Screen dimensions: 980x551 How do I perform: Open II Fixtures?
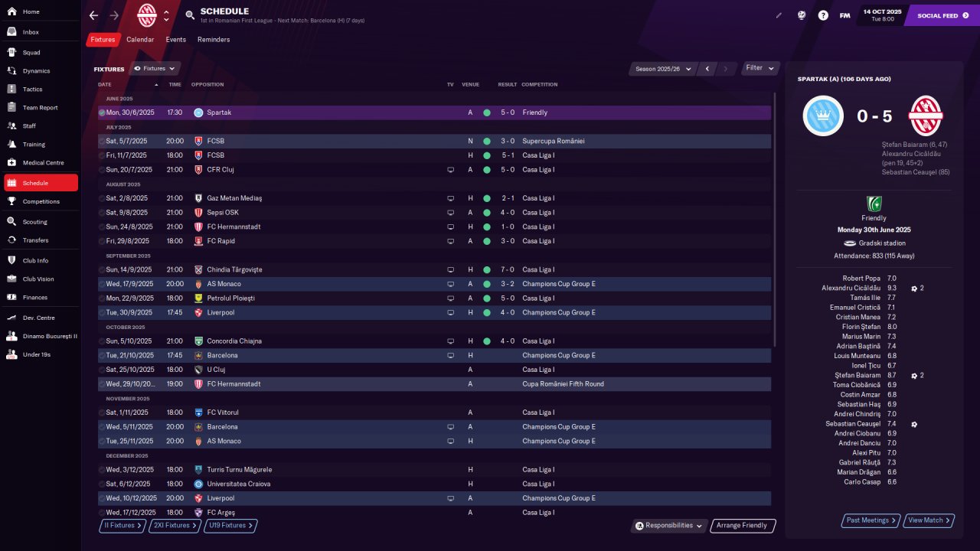122,526
